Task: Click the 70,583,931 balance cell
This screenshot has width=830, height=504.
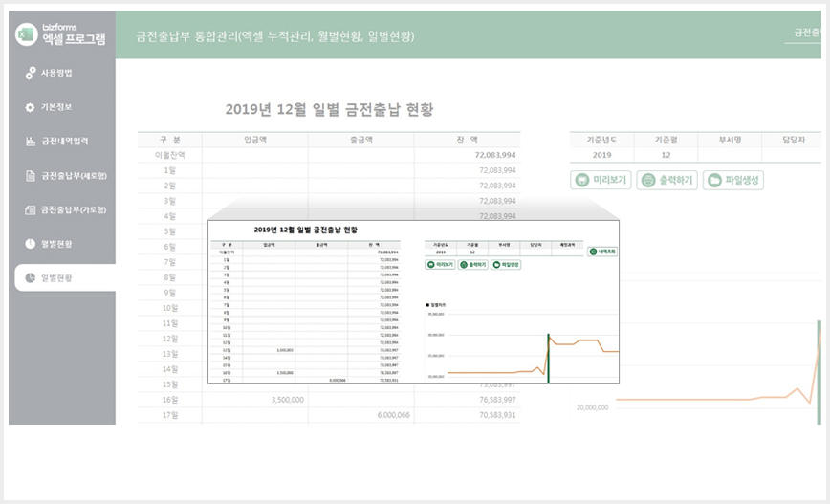Action: pos(468,415)
